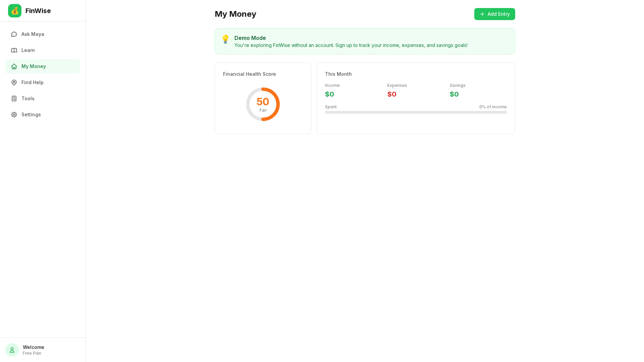Screen dimensions: 644x362
Task: Click the user avatar icon at bottom
Action: tap(12, 350)
